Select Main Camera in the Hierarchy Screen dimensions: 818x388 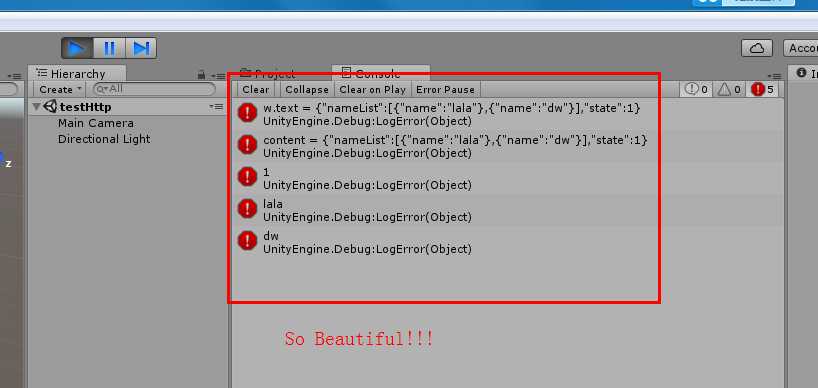click(96, 123)
